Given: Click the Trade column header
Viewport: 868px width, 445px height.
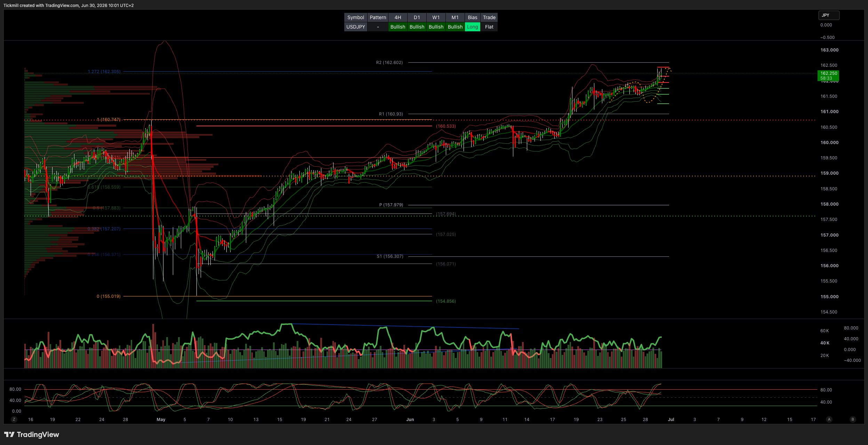Looking at the screenshot, I should [x=489, y=17].
